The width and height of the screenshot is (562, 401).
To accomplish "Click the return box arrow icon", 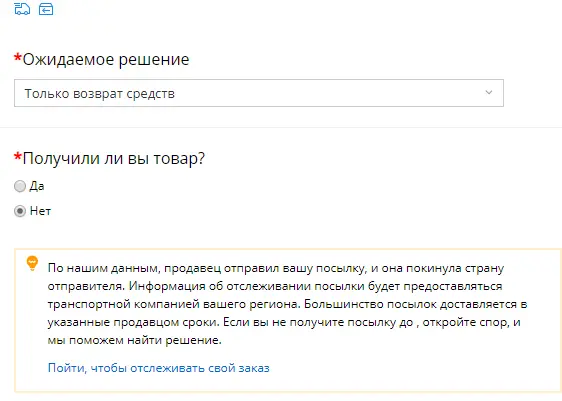I will [x=46, y=9].
